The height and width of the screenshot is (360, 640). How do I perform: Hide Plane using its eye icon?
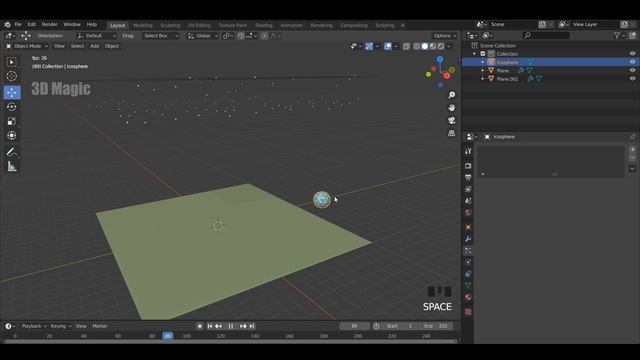point(632,70)
